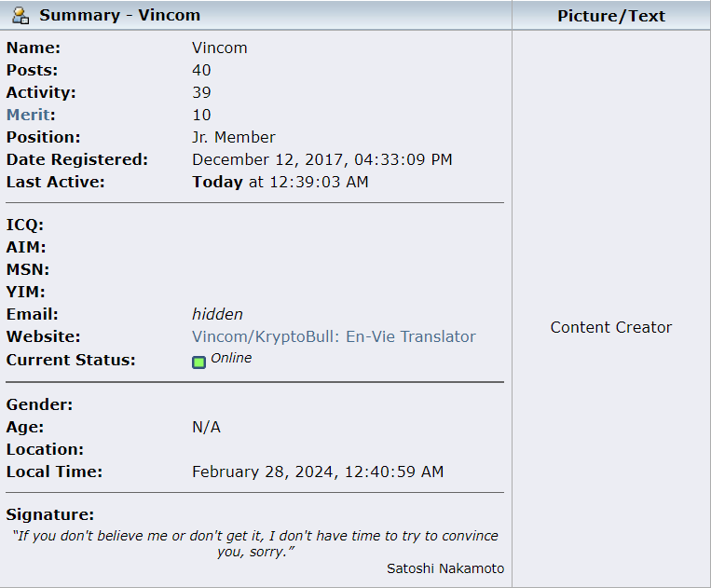Click the Summary - Vincom header
Viewport: 711px width, 588px height.
[x=119, y=15]
